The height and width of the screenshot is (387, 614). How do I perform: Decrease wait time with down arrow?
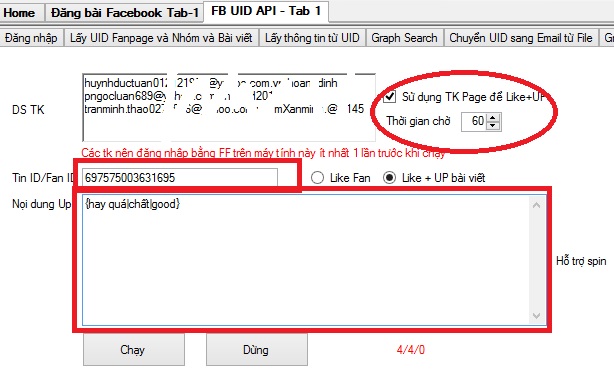click(493, 125)
